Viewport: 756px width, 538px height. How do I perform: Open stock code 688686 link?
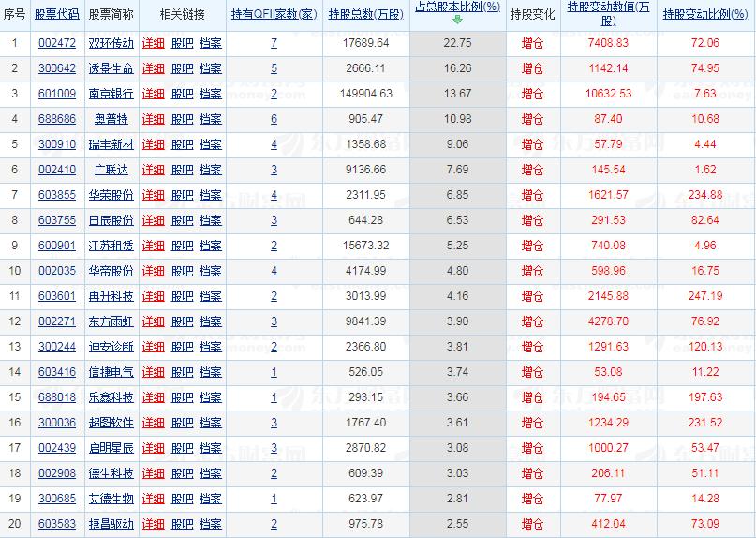pyautogui.click(x=57, y=119)
